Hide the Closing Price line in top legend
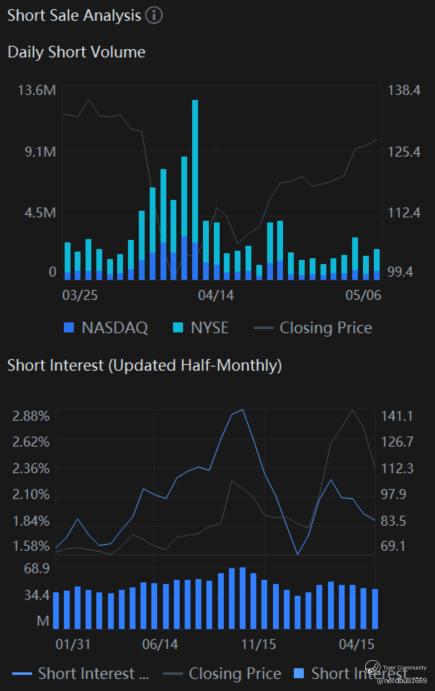This screenshot has height=691, width=435. coord(313,328)
